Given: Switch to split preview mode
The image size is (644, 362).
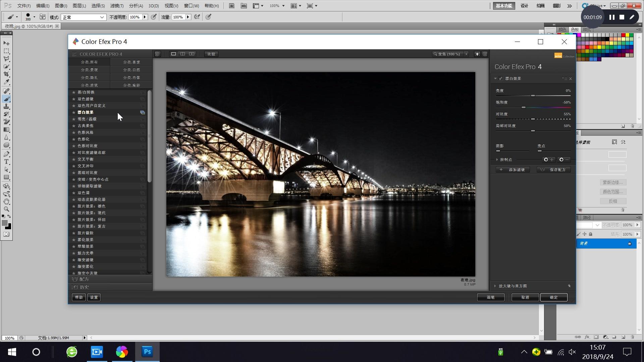Looking at the screenshot, I should click(x=182, y=54).
